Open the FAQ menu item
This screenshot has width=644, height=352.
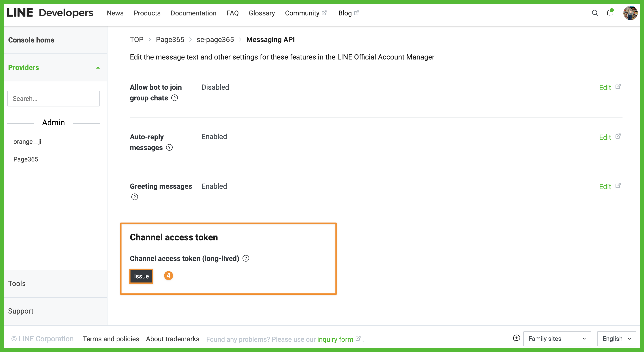coord(232,13)
